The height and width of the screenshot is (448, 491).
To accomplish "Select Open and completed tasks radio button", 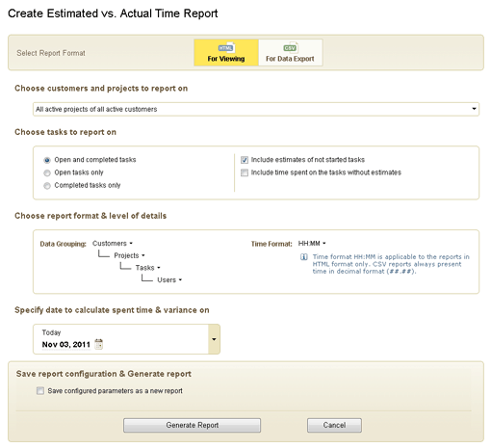I will [x=47, y=160].
